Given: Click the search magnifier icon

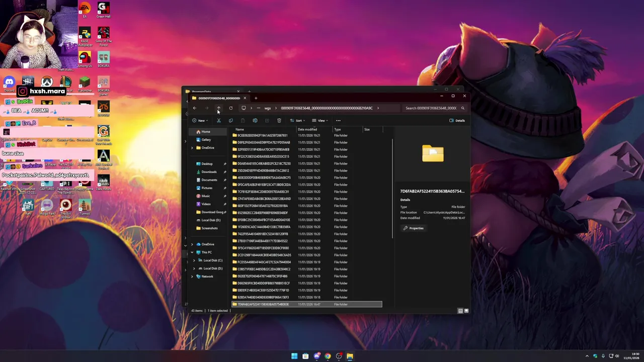Looking at the screenshot, I should point(462,108).
